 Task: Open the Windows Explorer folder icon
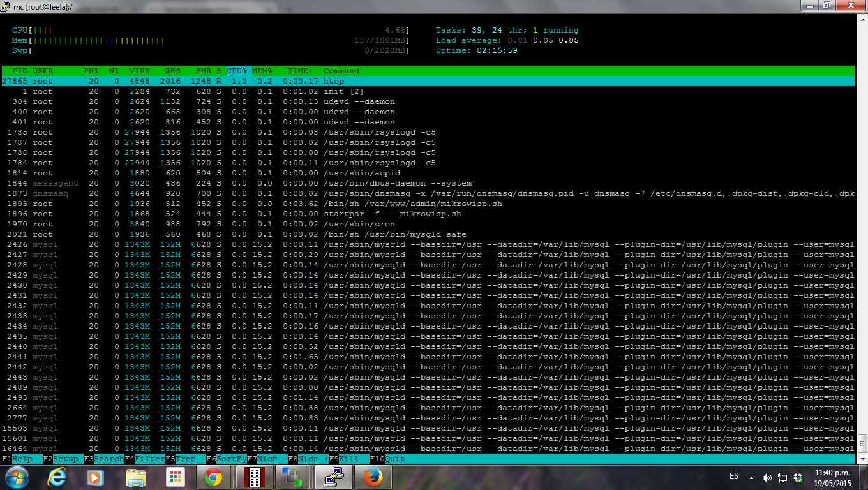pyautogui.click(x=135, y=477)
